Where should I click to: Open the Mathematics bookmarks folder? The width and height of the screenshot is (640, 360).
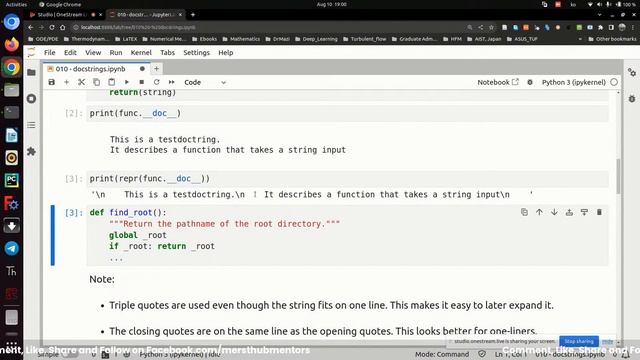point(241,39)
